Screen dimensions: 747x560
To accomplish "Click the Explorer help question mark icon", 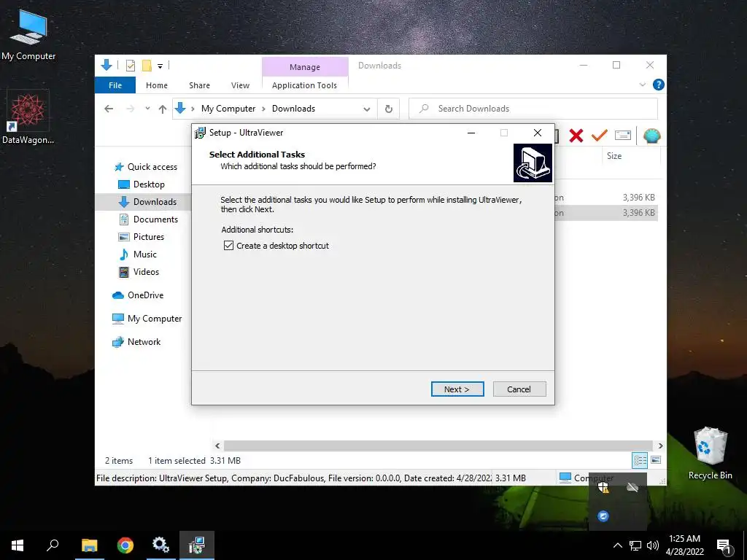I will (x=659, y=85).
